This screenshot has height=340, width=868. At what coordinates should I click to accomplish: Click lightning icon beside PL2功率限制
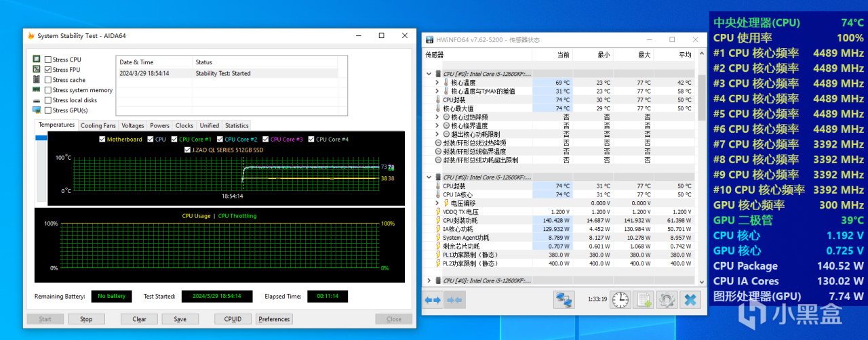pyautogui.click(x=438, y=263)
